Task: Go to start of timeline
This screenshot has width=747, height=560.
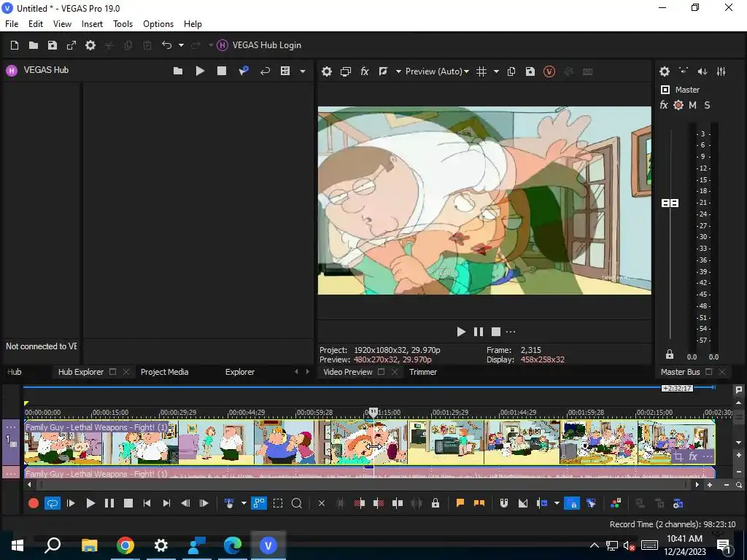Action: click(x=147, y=503)
